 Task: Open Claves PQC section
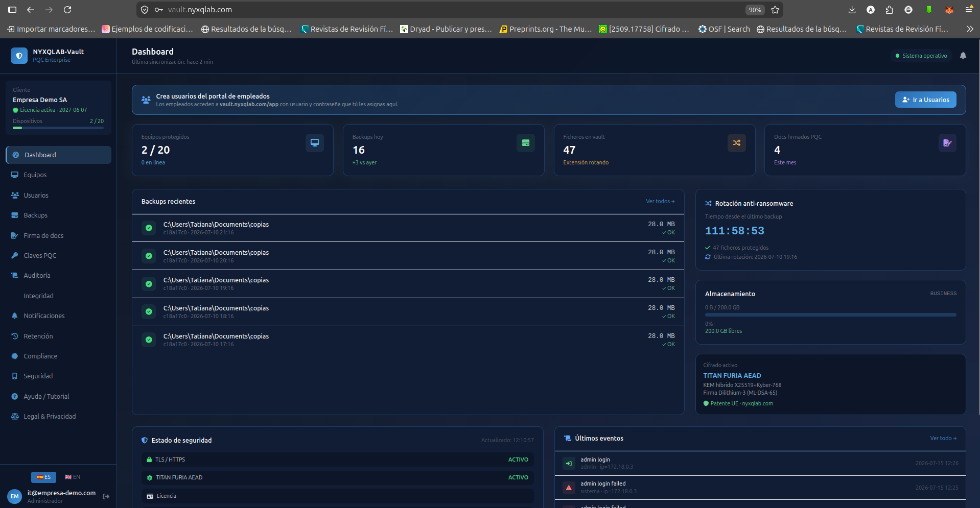click(x=59, y=255)
